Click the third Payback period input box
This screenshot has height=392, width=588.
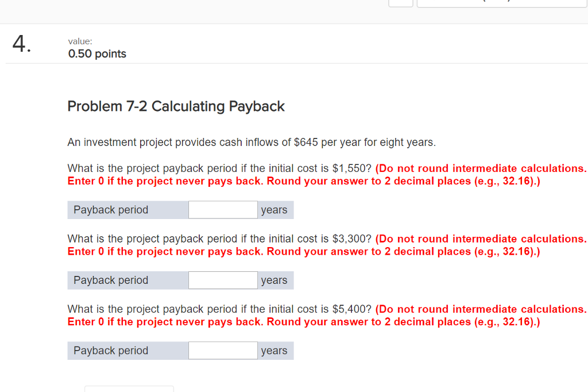[x=223, y=350]
